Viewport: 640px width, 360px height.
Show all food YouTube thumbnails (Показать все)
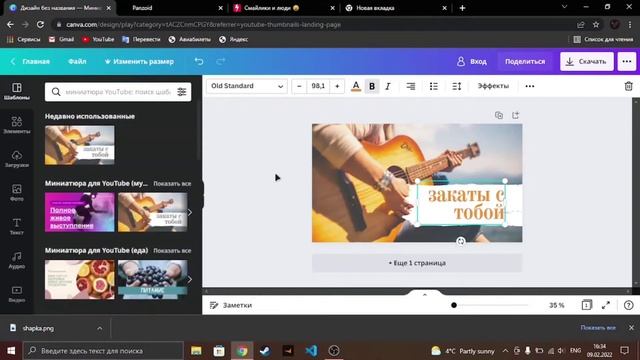coord(172,251)
